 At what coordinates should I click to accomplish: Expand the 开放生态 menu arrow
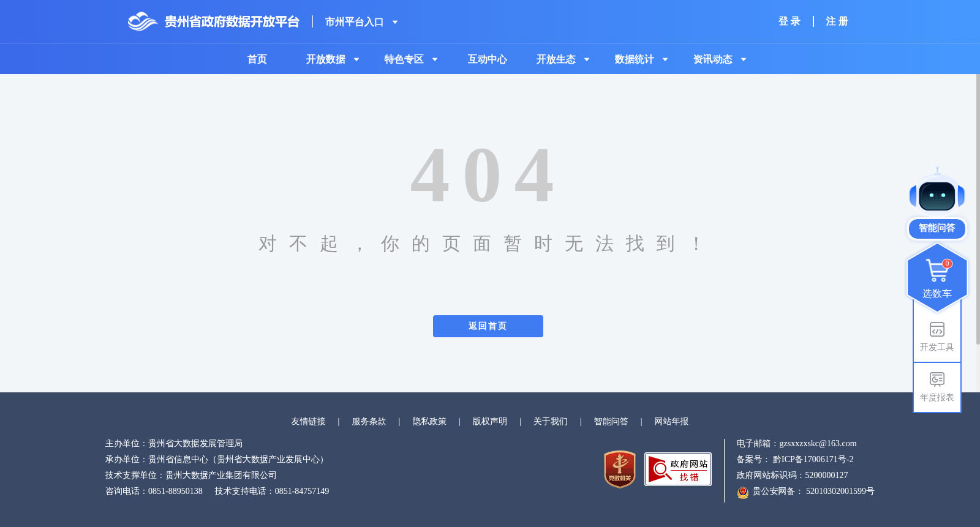point(587,59)
